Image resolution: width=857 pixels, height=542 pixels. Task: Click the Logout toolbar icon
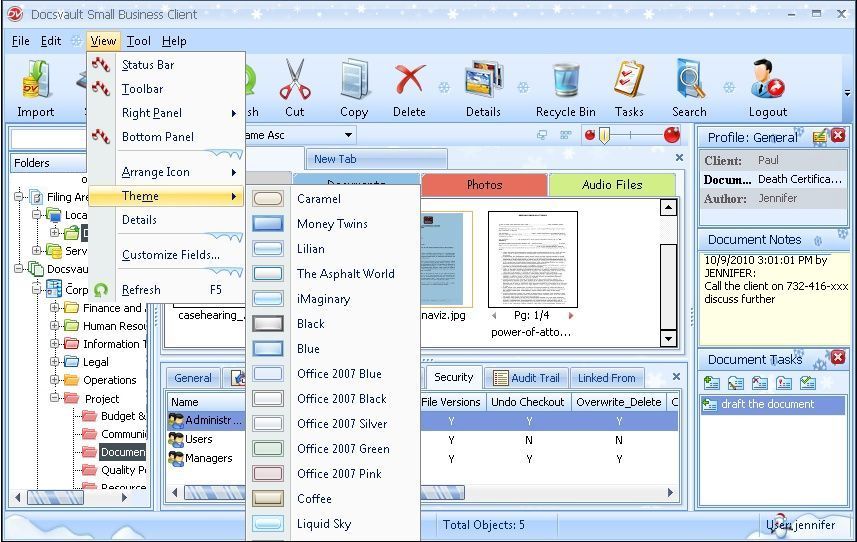[x=767, y=80]
